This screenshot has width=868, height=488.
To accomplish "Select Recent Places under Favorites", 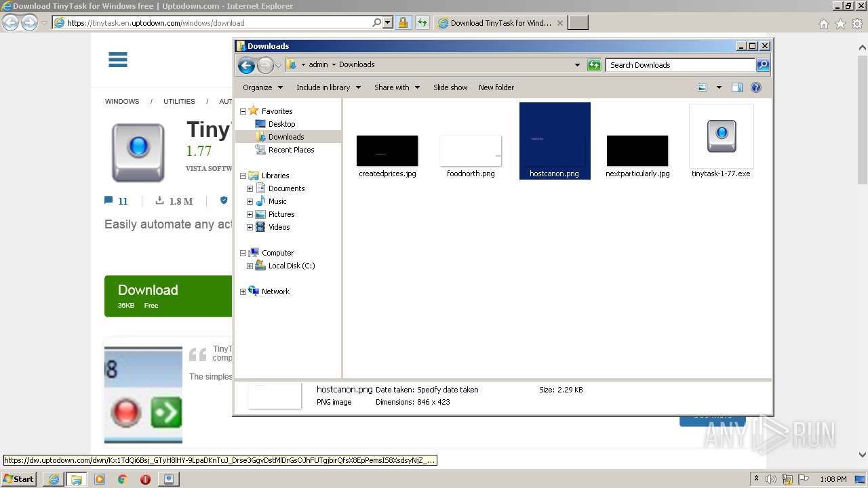I will click(291, 150).
